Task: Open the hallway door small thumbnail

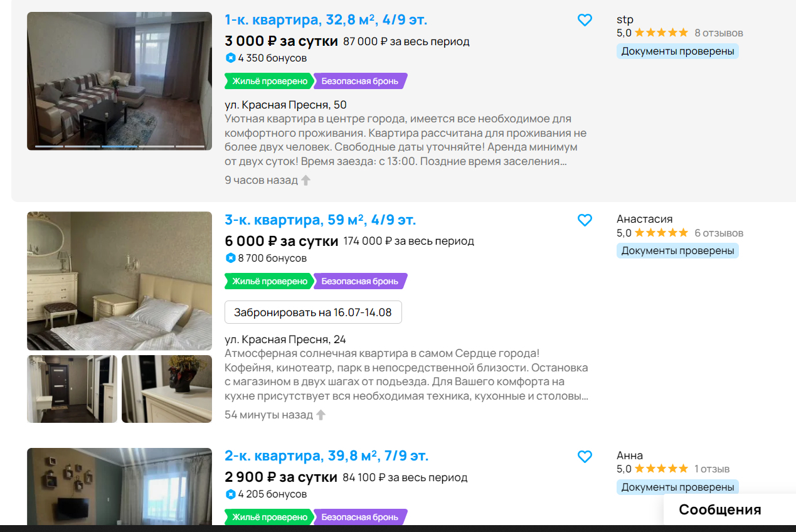Action: click(72, 389)
